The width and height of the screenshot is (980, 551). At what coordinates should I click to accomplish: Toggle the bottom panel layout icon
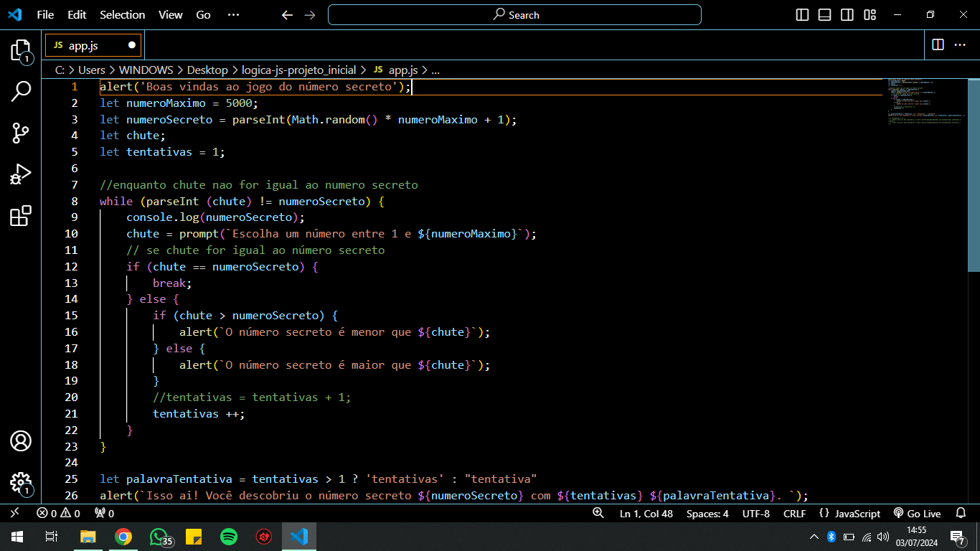click(x=825, y=15)
